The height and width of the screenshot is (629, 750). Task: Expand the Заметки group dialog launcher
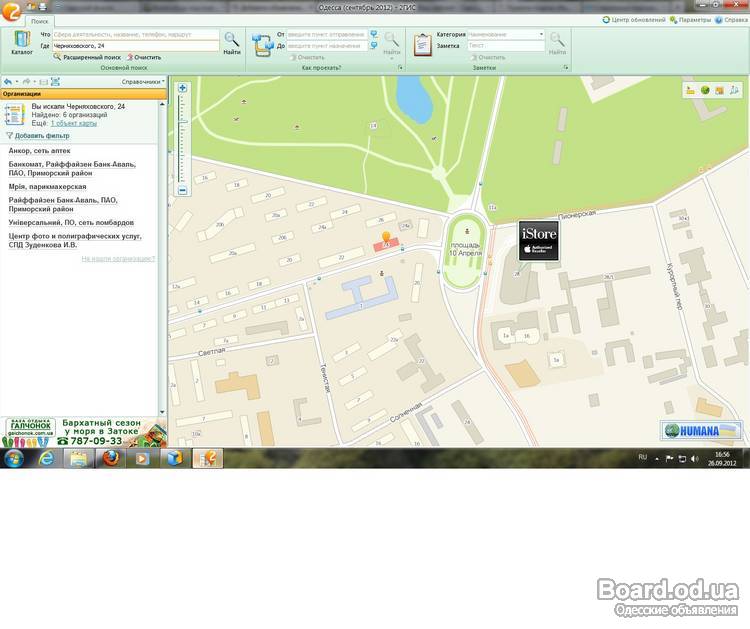[x=566, y=68]
